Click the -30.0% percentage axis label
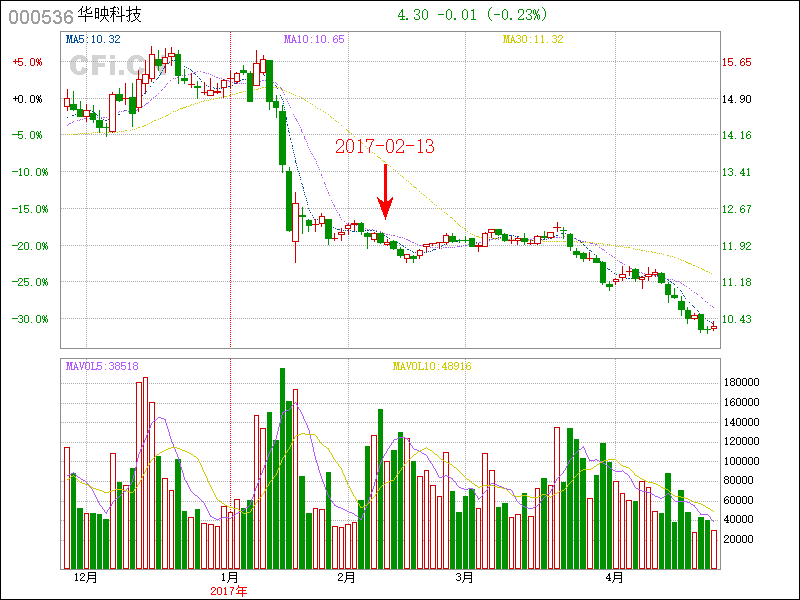 coord(30,319)
